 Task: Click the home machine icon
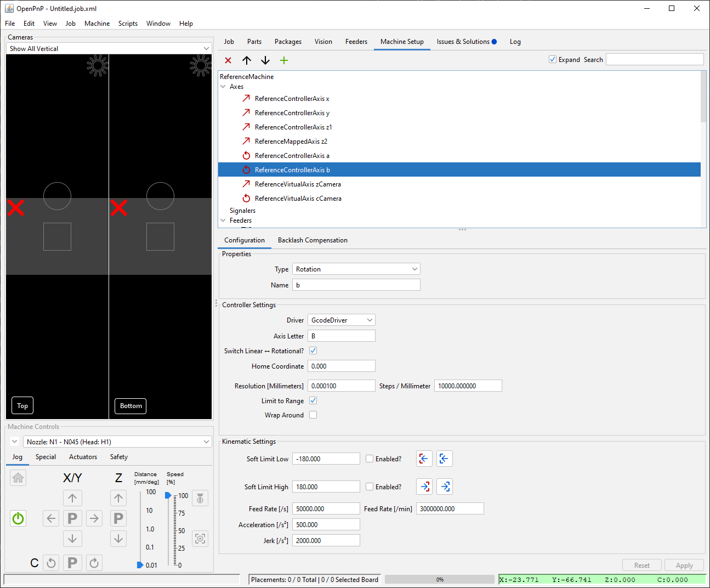point(18,478)
